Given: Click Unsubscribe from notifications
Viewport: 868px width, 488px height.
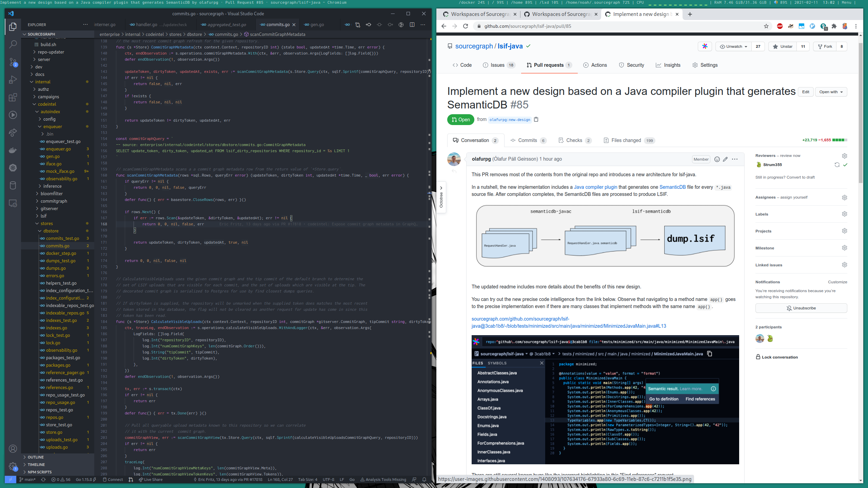Looking at the screenshot, I should click(x=801, y=308).
